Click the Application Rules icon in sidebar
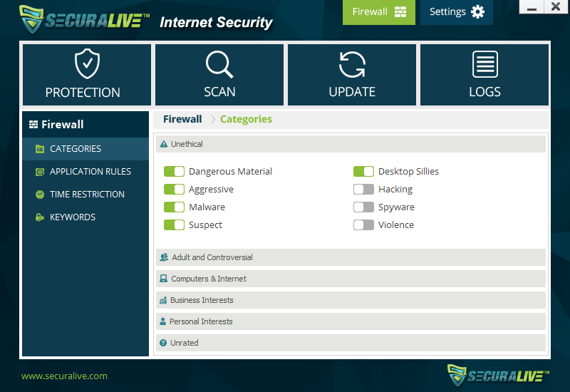Image resolution: width=570 pixels, height=392 pixels. (x=40, y=172)
